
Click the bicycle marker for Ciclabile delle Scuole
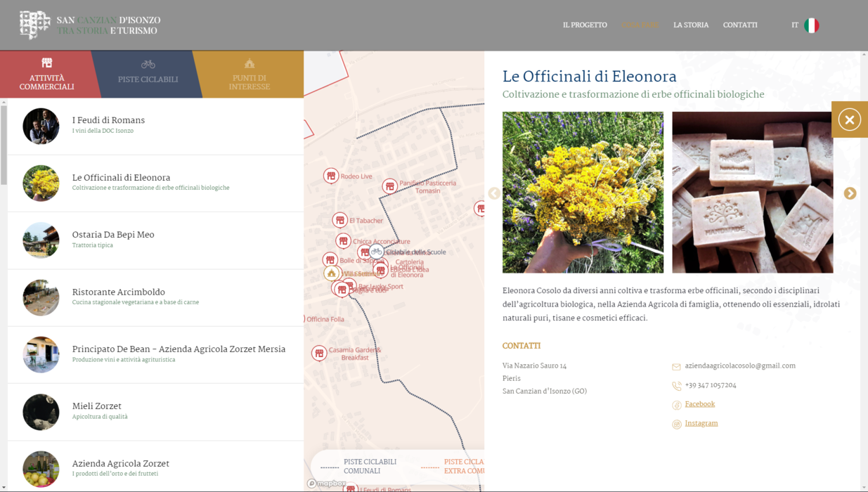[x=377, y=251]
